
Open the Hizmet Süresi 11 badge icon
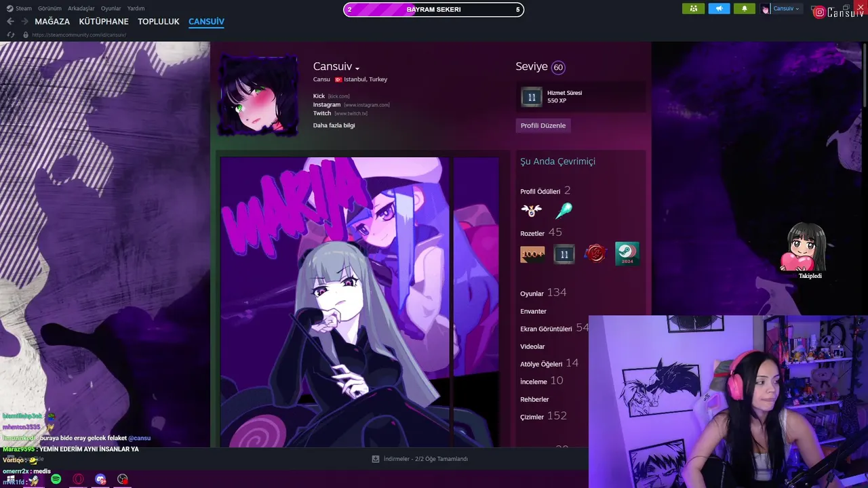coord(532,97)
